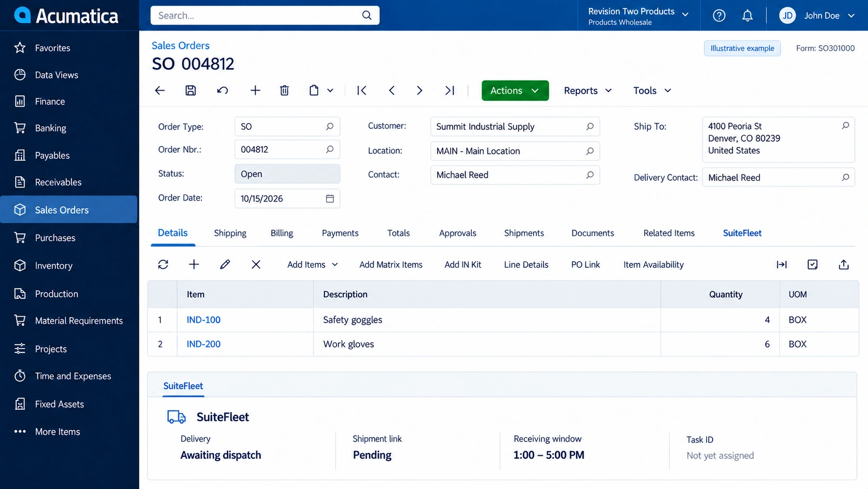Switch to the Shipping tab
868x489 pixels.
point(230,233)
